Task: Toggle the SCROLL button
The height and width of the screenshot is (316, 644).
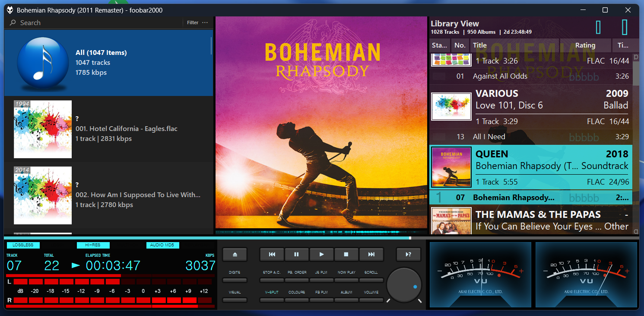Action: point(371,281)
